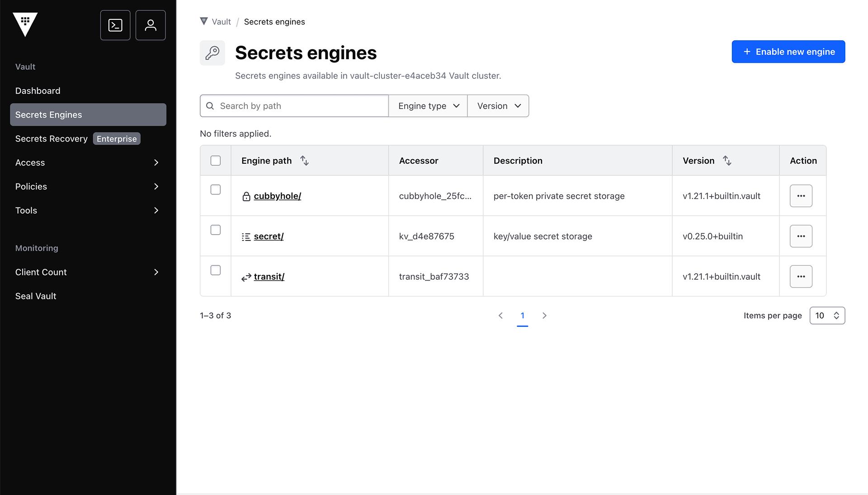The image size is (868, 495).
Task: Go to the Dashboard sidebar item
Action: click(x=38, y=90)
